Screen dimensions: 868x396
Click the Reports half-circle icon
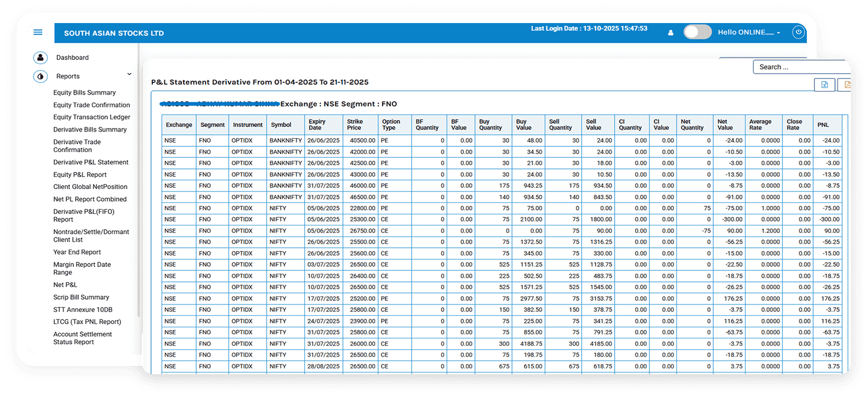click(40, 76)
